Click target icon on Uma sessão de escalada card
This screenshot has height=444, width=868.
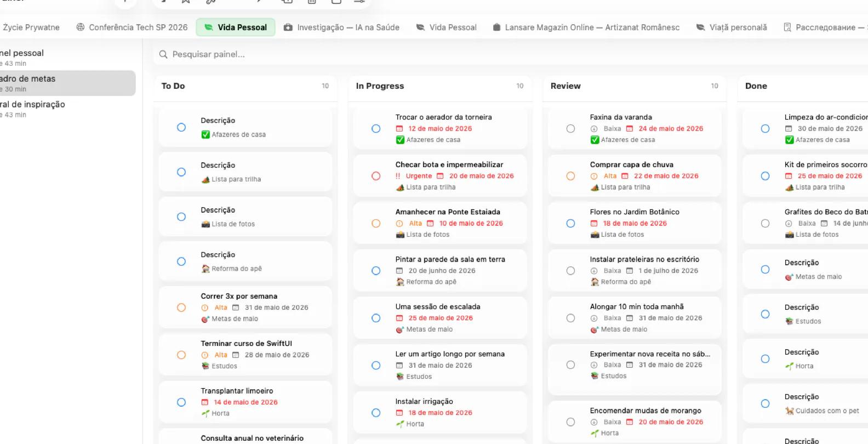tap(400, 329)
